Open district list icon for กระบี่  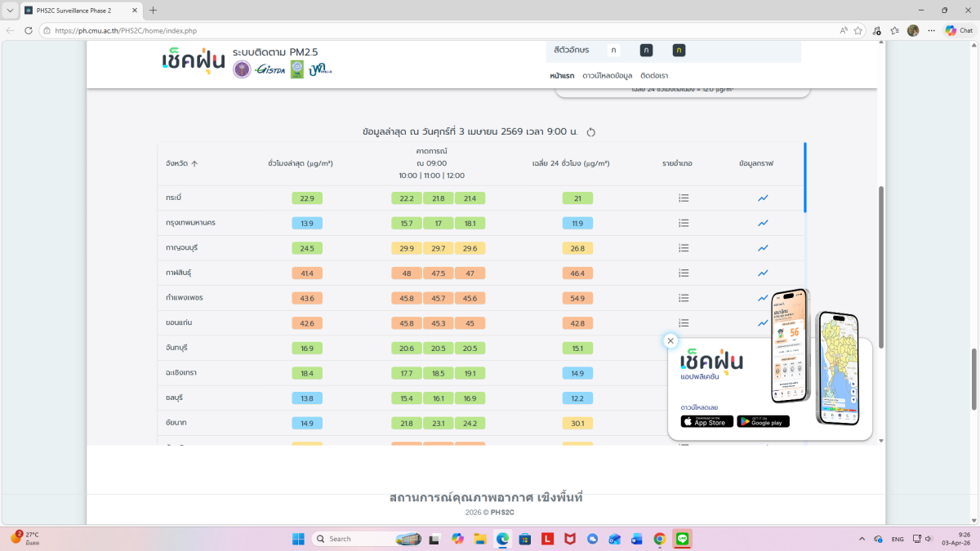pos(684,198)
